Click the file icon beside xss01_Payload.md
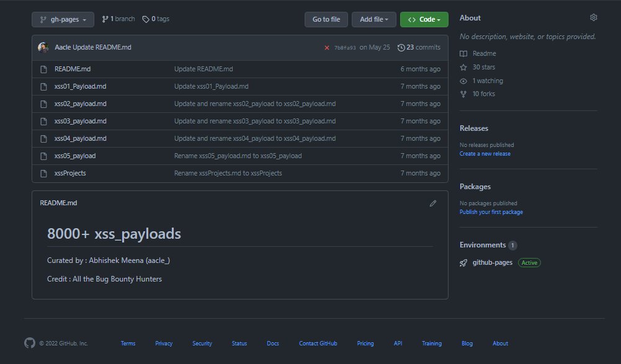The height and width of the screenshot is (364, 621). point(43,87)
